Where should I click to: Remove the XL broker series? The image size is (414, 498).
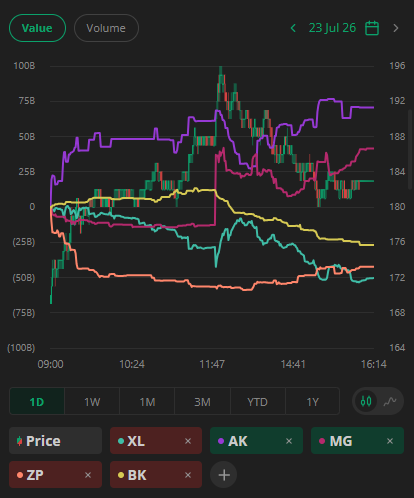188,441
